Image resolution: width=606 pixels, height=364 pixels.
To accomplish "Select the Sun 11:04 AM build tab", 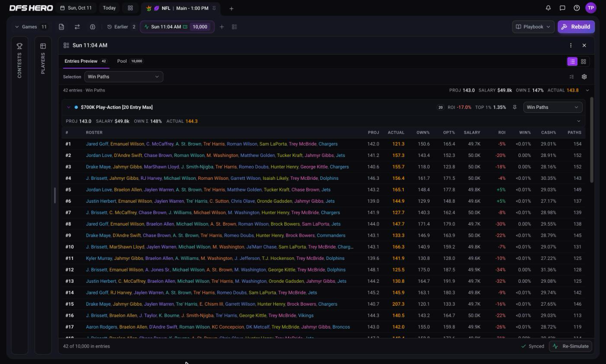I will [177, 27].
